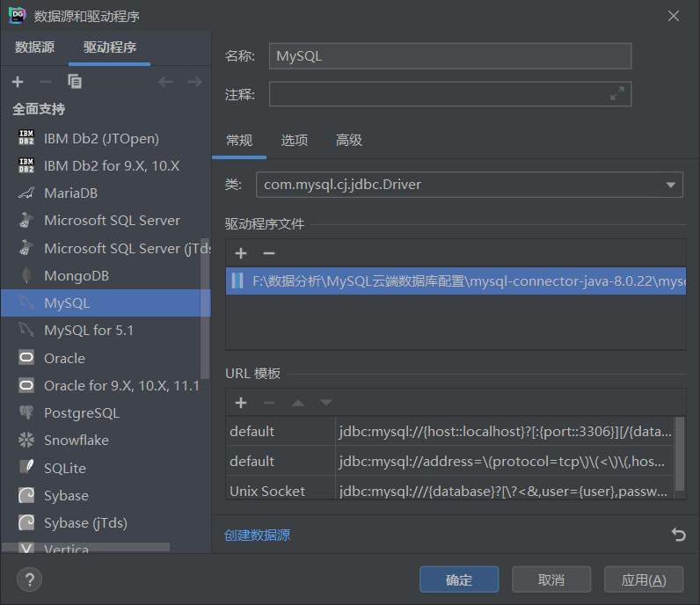This screenshot has width=700, height=605.
Task: Click the PostgreSQL elephant icon
Action: pyautogui.click(x=26, y=412)
